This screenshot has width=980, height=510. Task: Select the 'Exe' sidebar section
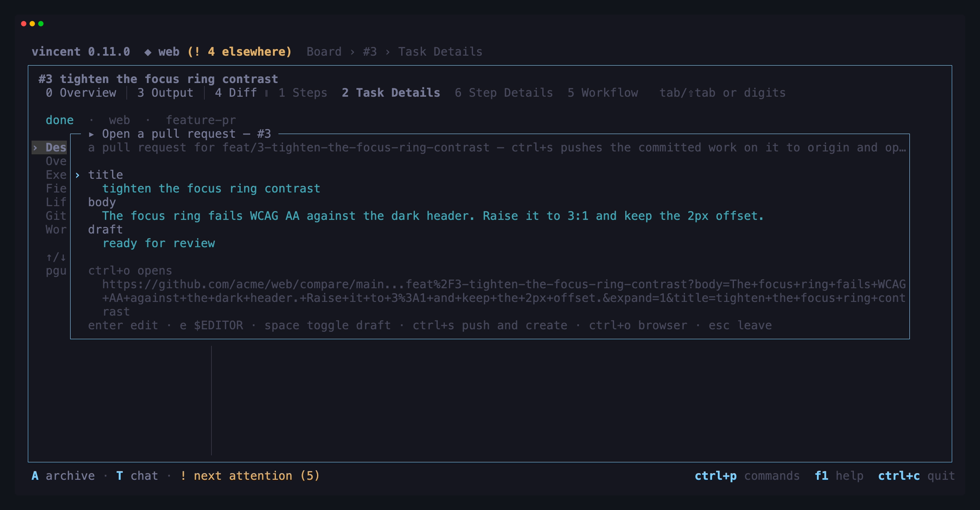(x=56, y=175)
